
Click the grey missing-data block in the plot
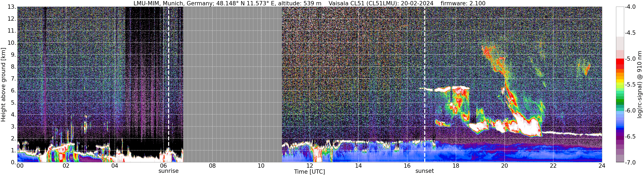coord(232,85)
